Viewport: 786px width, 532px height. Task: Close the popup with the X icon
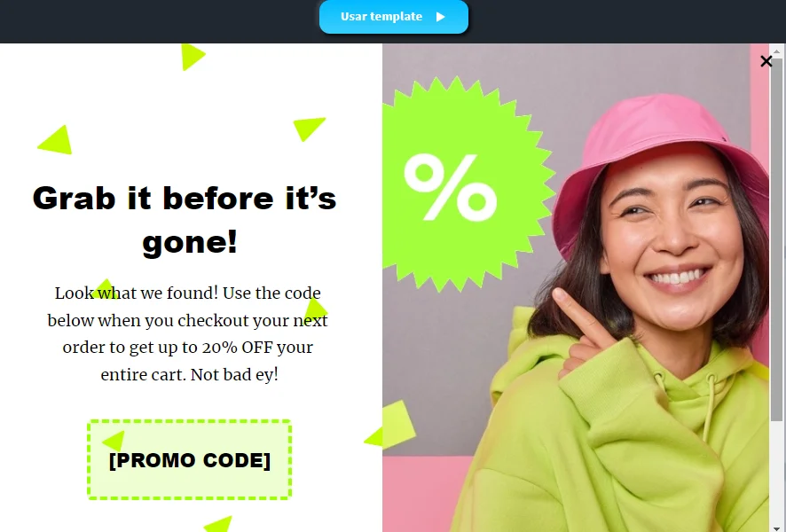click(766, 61)
